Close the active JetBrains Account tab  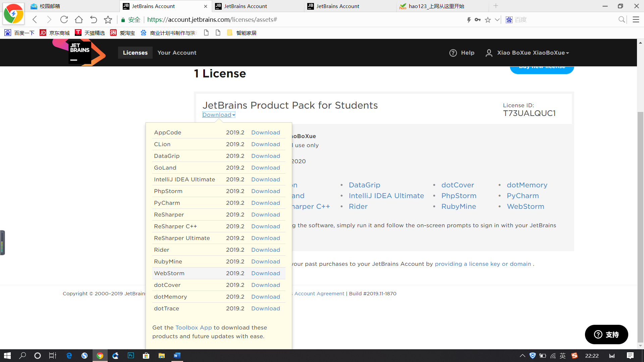(x=206, y=6)
